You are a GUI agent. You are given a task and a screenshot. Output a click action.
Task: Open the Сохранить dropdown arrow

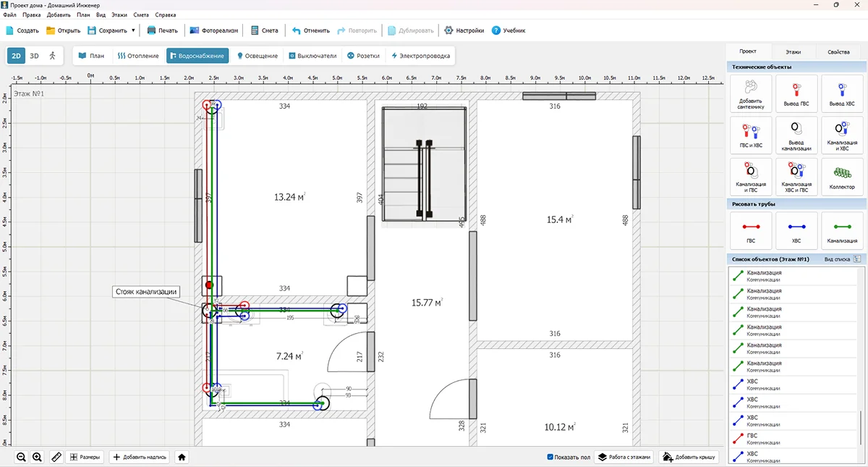tap(133, 30)
